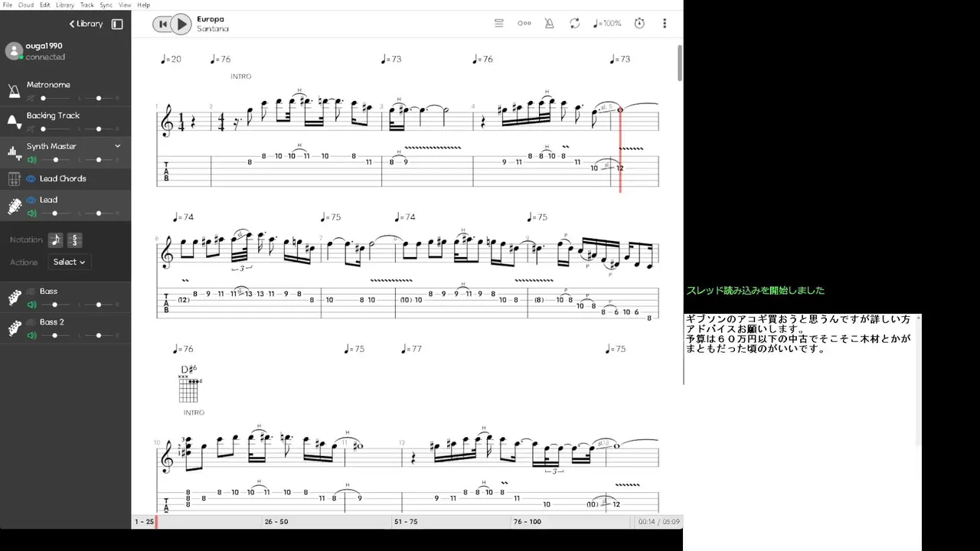
Task: Unmute the Backing Track speaker
Action: point(31,129)
